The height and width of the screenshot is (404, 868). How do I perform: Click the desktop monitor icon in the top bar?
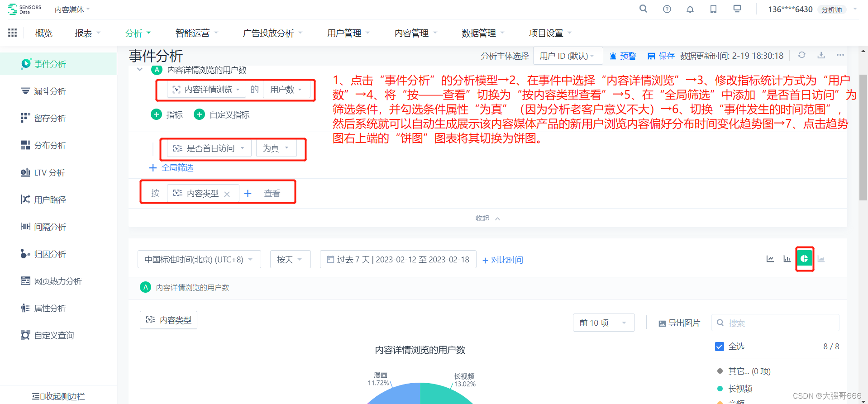pos(737,9)
